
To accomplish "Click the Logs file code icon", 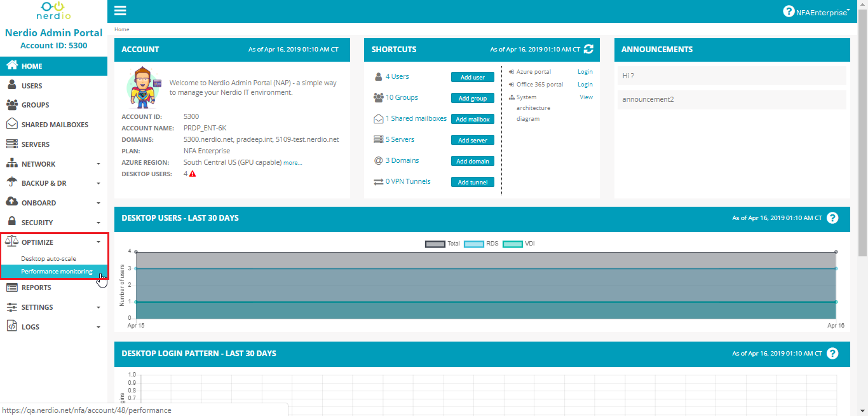I will tap(11, 326).
